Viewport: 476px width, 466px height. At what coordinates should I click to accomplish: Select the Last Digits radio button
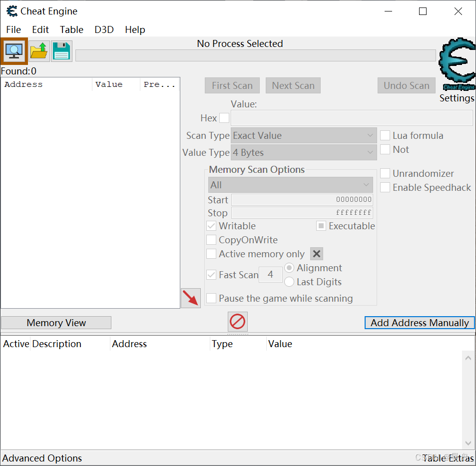pos(289,282)
